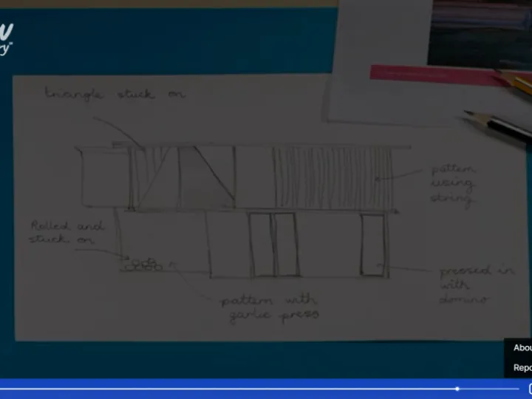The width and height of the screenshot is (532, 399).
Task: Choose the Report entry in the context menu
Action: pyautogui.click(x=522, y=367)
